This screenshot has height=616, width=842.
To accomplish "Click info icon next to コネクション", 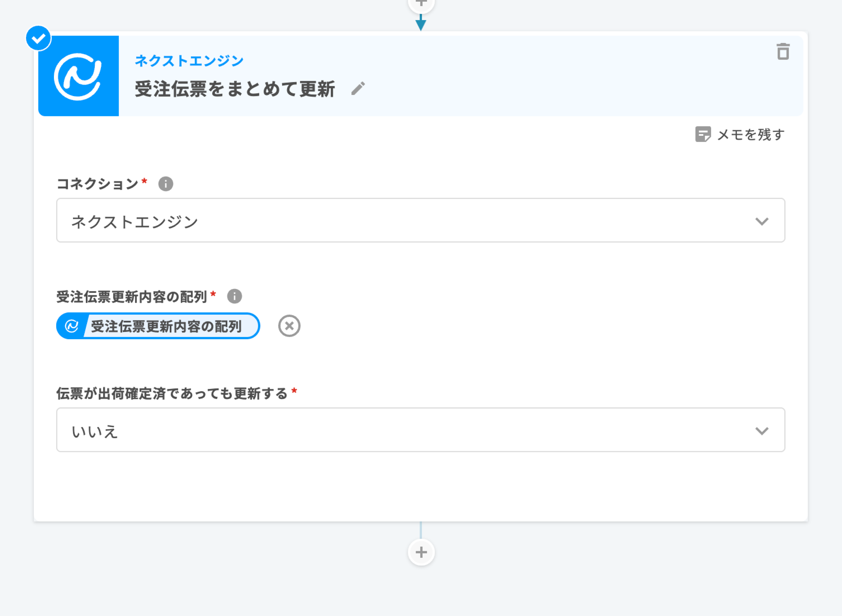I will (x=166, y=184).
